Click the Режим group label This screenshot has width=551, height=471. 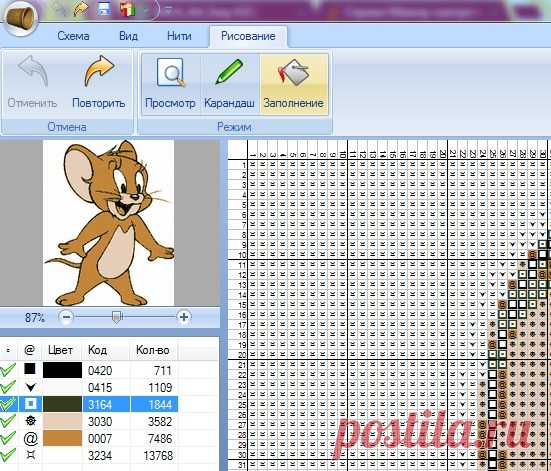[234, 127]
